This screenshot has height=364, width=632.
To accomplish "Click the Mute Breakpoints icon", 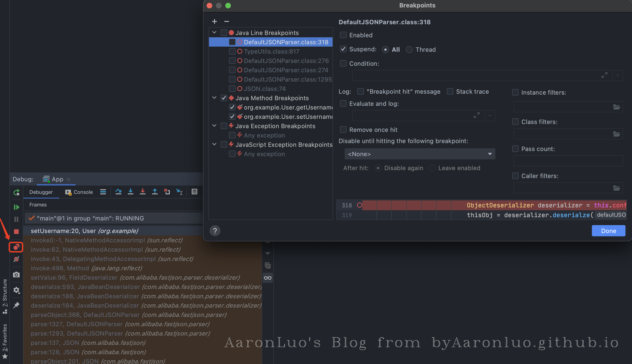I will [16, 259].
